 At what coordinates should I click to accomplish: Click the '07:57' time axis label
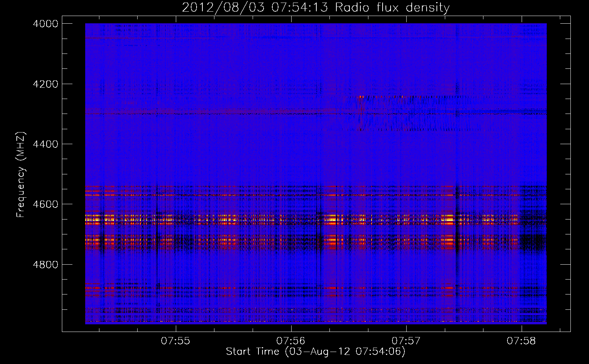coord(406,341)
